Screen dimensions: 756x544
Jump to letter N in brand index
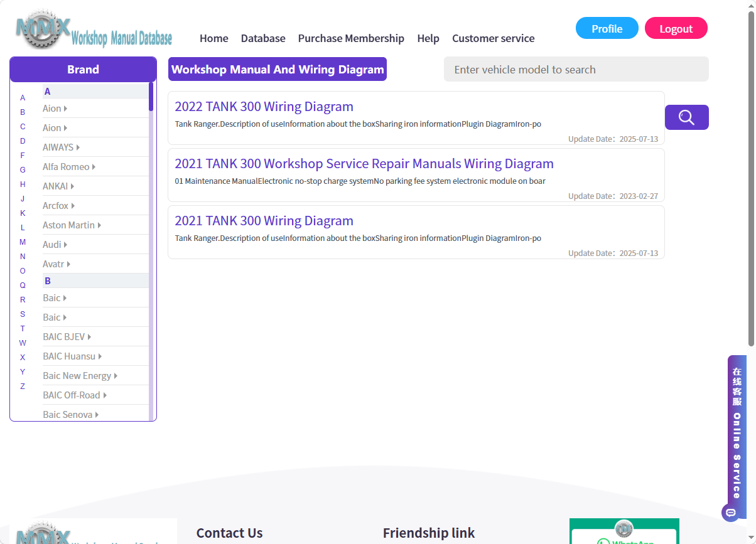23,257
